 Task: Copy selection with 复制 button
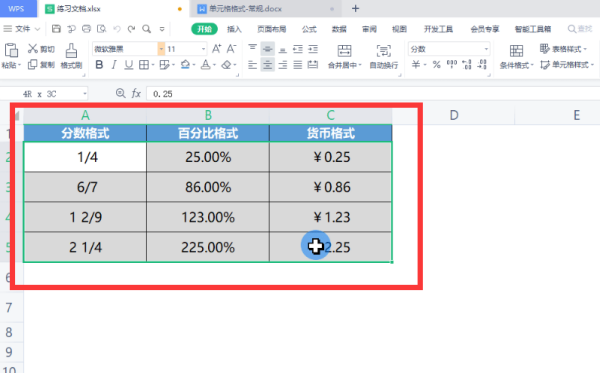[41, 65]
